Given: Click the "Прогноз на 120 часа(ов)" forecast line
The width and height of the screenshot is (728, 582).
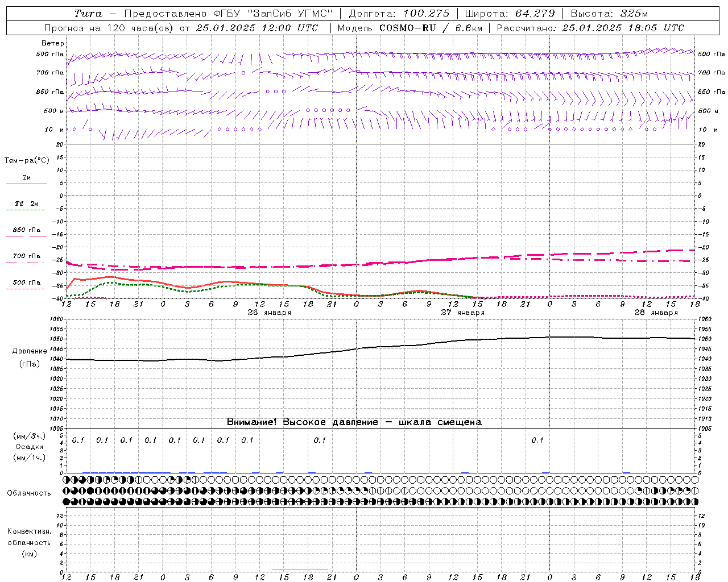Looking at the screenshot, I should [x=182, y=28].
